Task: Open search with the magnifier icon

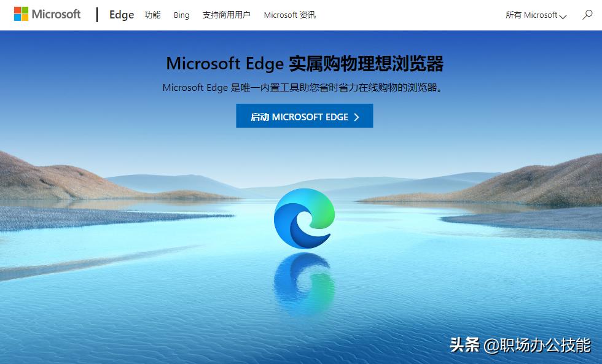Action: pos(587,15)
